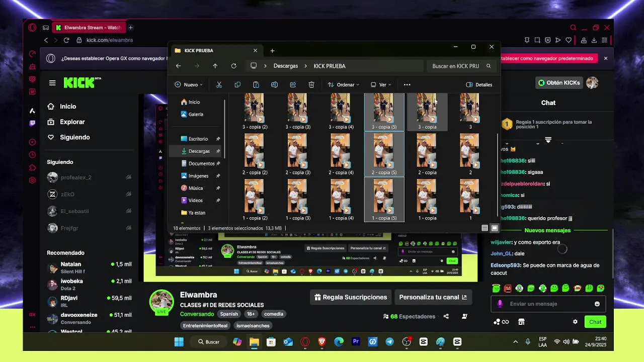Viewport: 644px width, 362px height.
Task: Click the Cut scissors icon in File Explorer
Action: point(219,84)
